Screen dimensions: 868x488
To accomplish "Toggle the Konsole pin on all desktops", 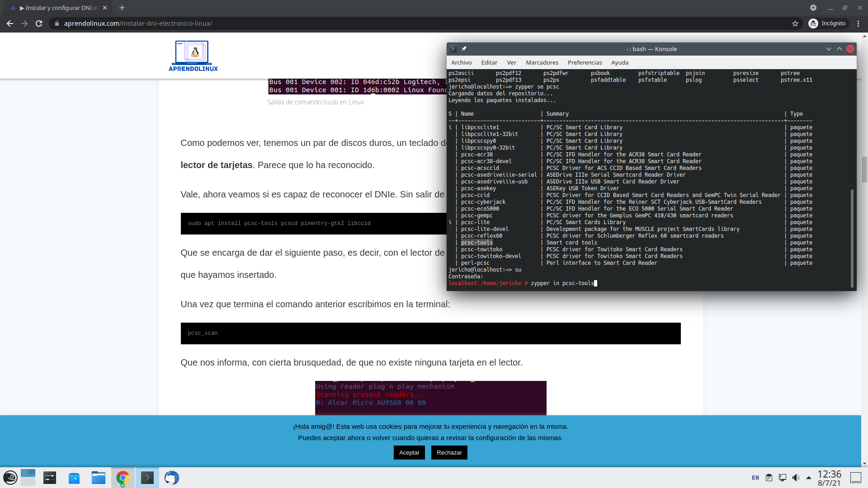I will tap(464, 49).
